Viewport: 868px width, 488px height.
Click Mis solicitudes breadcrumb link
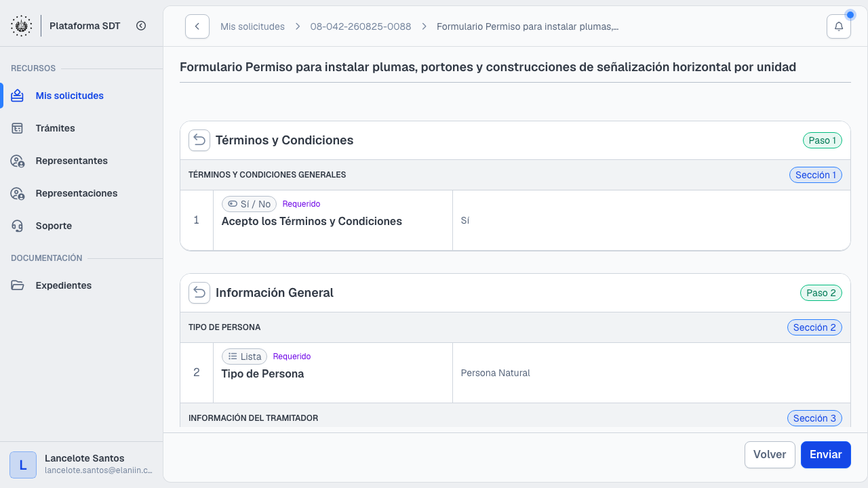point(252,26)
